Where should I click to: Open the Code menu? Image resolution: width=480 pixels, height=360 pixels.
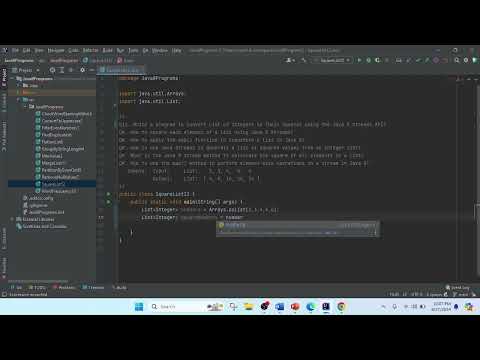coord(74,50)
